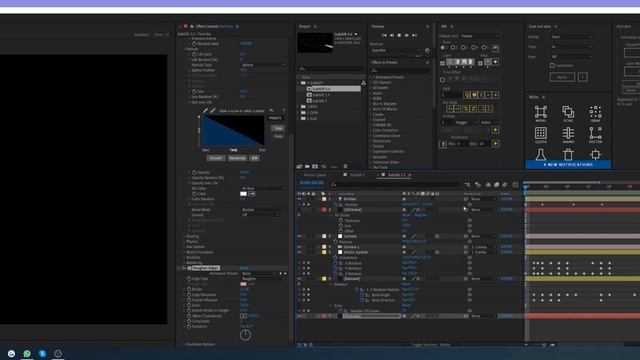
Task: Click the dotted-grid Grab tool in Motion panel
Action: click(x=596, y=112)
